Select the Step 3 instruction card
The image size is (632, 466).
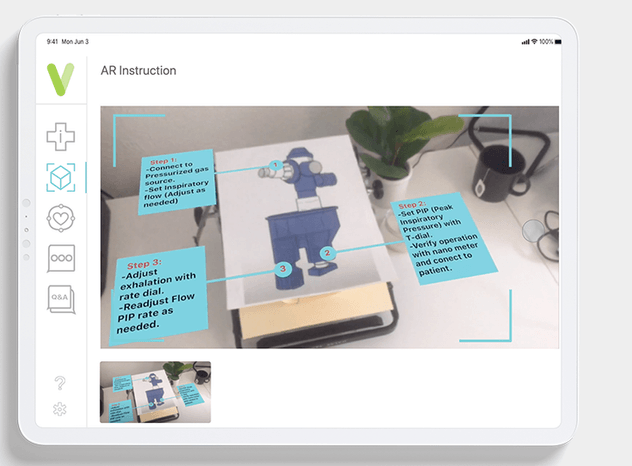pos(161,291)
